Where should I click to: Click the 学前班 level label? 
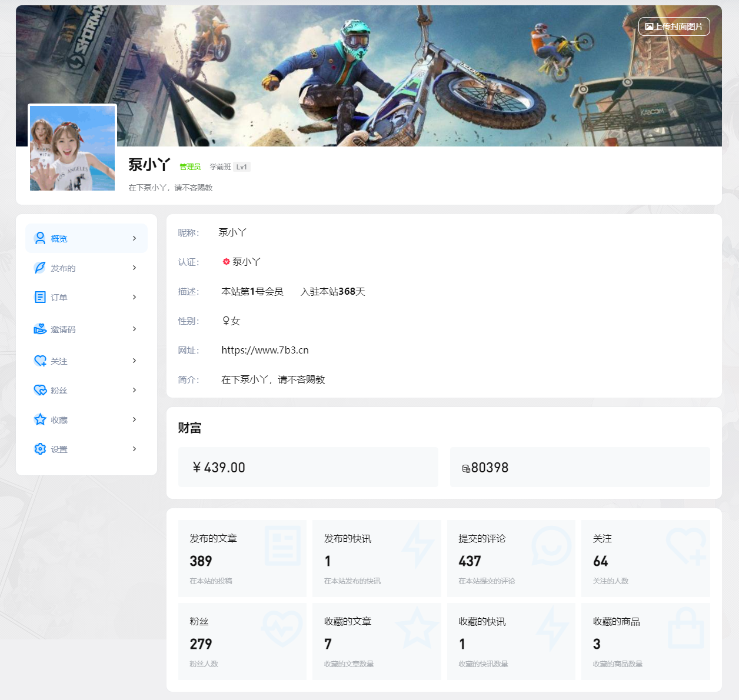(x=220, y=167)
